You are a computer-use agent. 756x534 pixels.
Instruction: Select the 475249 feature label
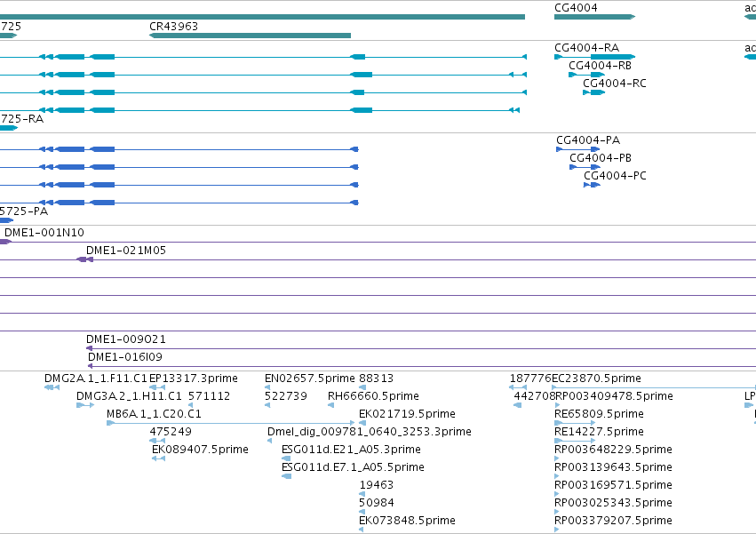point(171,432)
